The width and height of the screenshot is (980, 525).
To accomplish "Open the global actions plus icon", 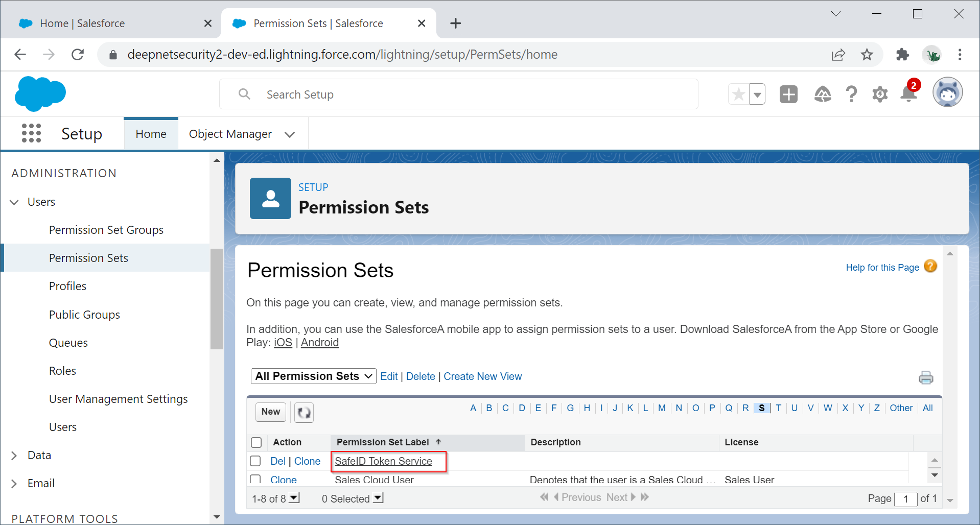I will [788, 94].
